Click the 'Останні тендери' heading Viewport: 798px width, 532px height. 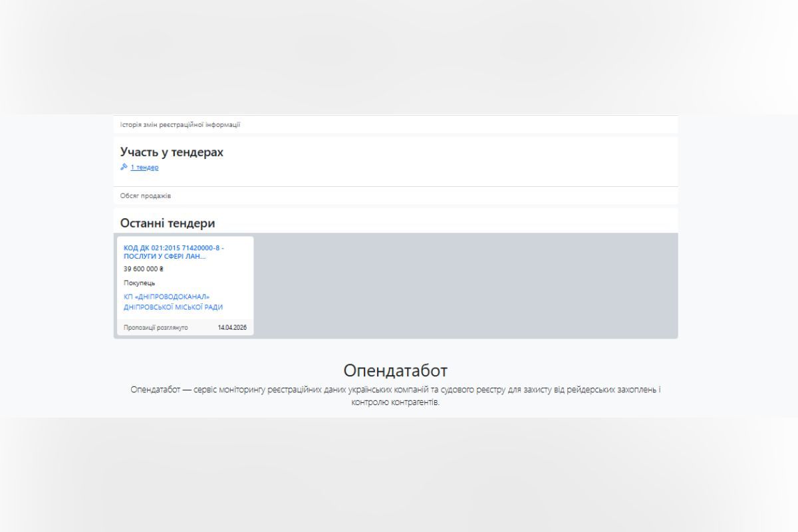168,223
